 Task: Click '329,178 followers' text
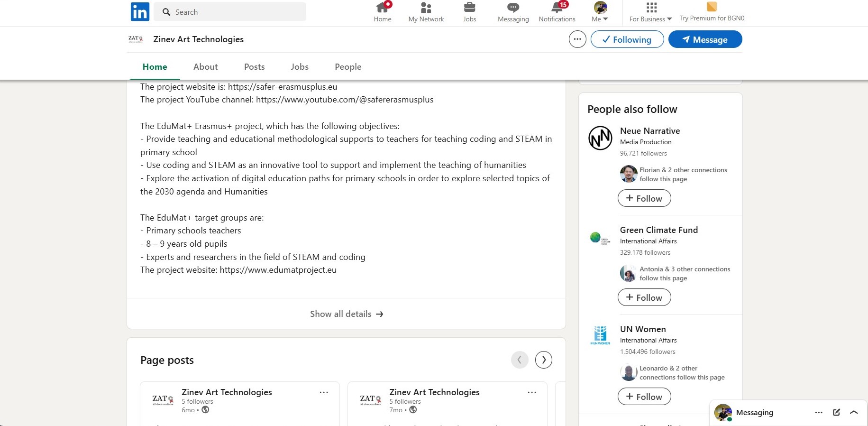click(x=645, y=252)
